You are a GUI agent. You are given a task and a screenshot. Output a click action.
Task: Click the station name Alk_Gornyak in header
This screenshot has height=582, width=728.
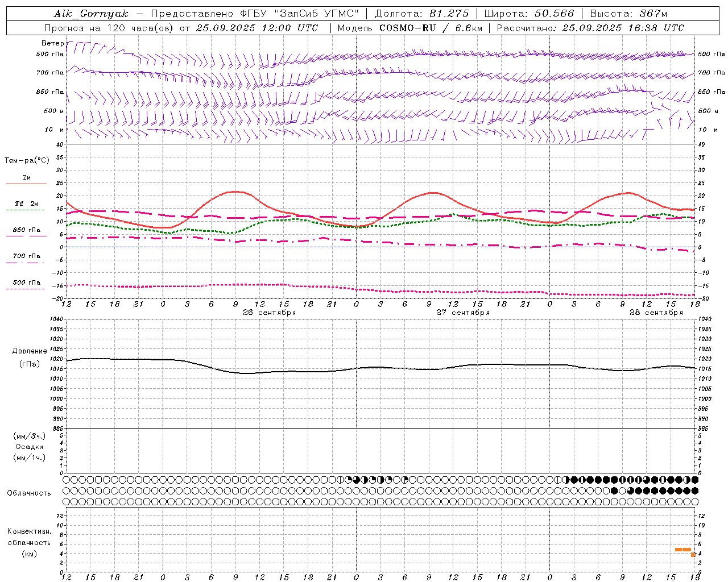(x=91, y=14)
